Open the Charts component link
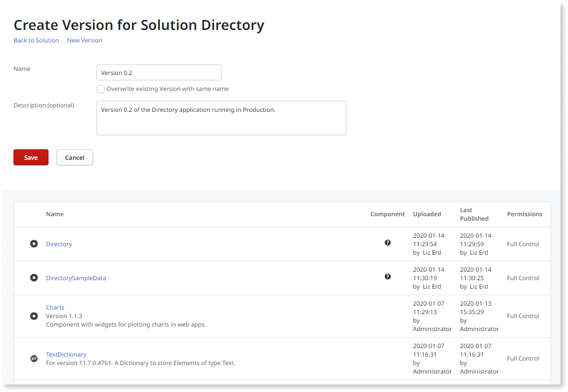 pos(55,308)
